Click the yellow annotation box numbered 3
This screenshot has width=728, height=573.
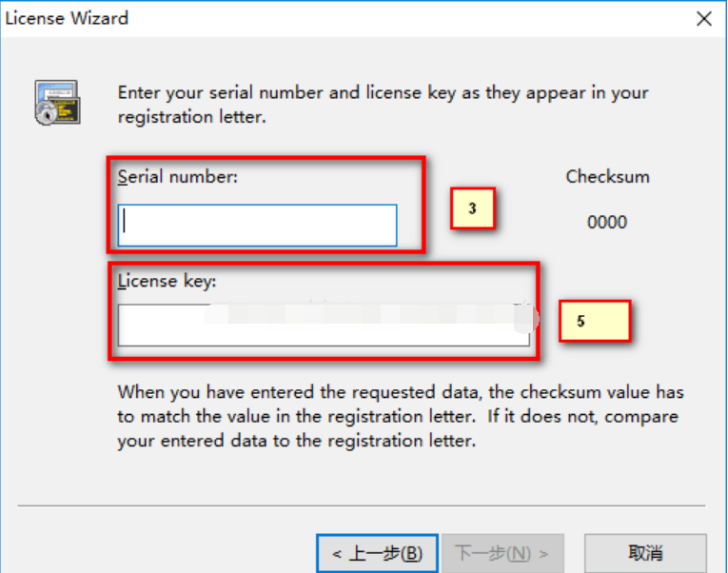click(473, 208)
